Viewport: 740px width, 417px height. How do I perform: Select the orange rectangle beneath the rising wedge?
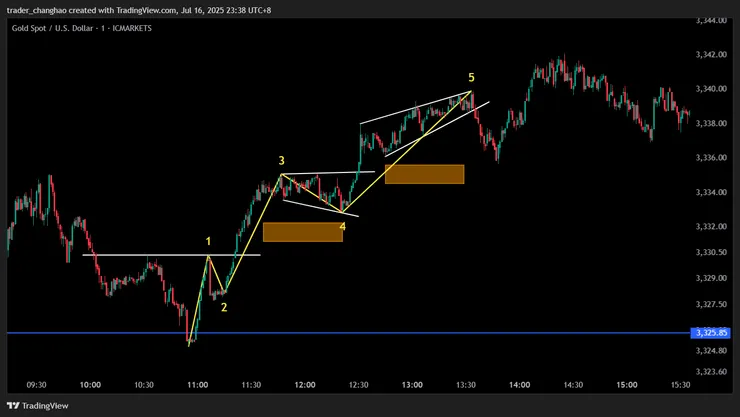(x=425, y=174)
